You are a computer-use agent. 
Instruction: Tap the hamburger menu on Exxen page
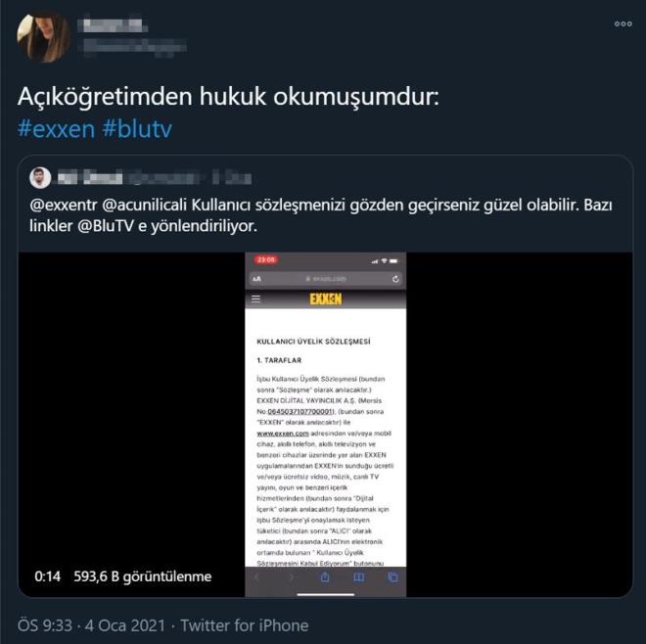pyautogui.click(x=255, y=299)
